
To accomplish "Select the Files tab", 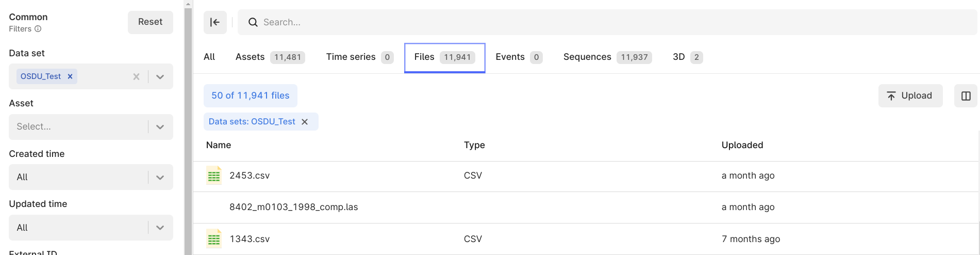I will (x=444, y=57).
